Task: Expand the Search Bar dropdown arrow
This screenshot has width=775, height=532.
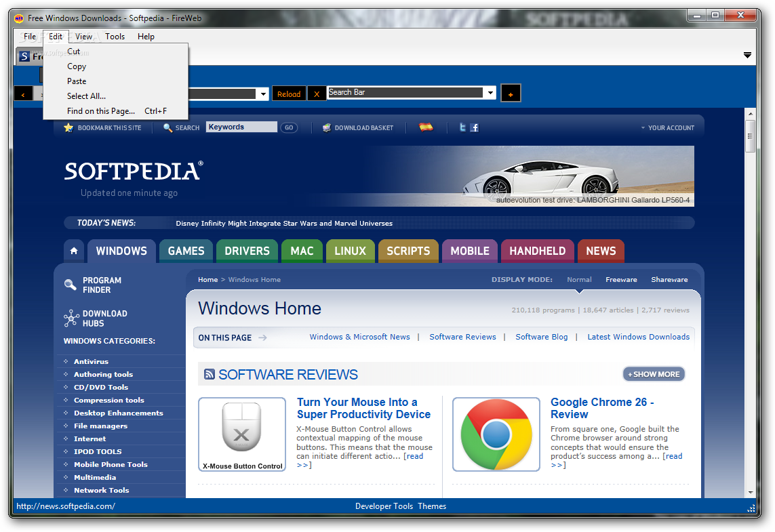Action: (x=490, y=93)
